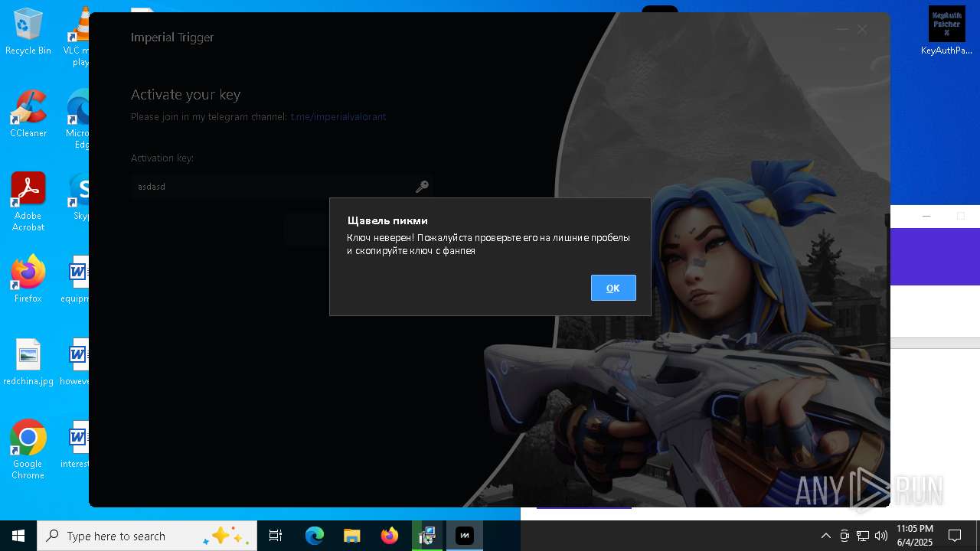Open KeyAuthPatcher desktop icon
Viewport: 980px width, 551px height.
click(946, 31)
